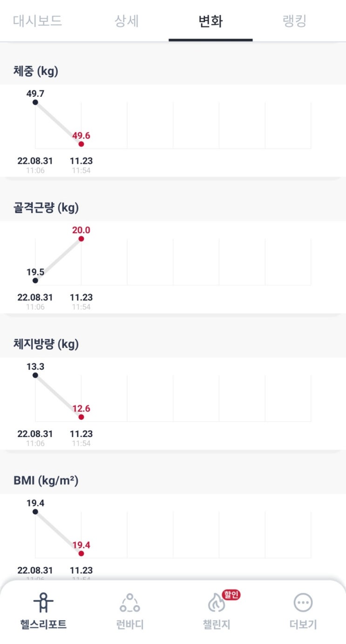Open the 챌린지 flame icon
The height and width of the screenshot is (644, 346).
216,604
